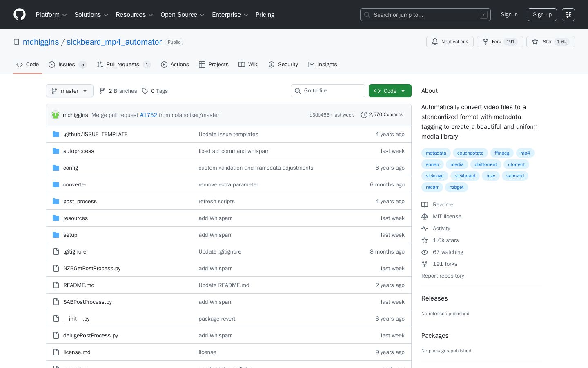Viewport: 588px width, 368px height.
Task: Click the bell Notifications button
Action: (450, 42)
